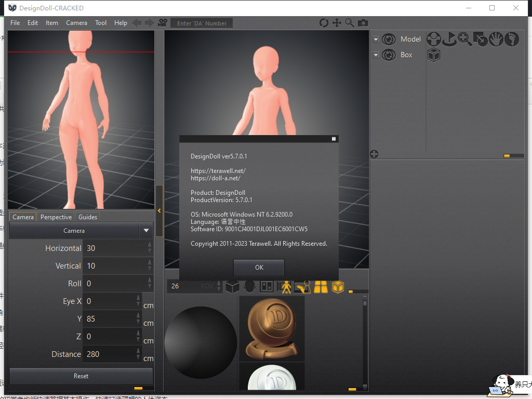Select the Camera tab in left panel
This screenshot has height=399, width=532.
[x=23, y=217]
